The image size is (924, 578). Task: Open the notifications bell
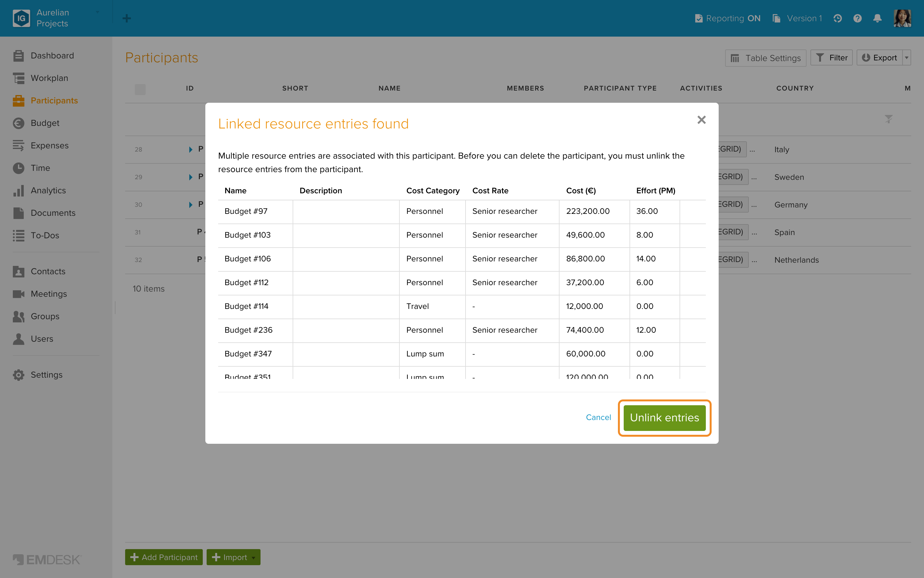(877, 18)
